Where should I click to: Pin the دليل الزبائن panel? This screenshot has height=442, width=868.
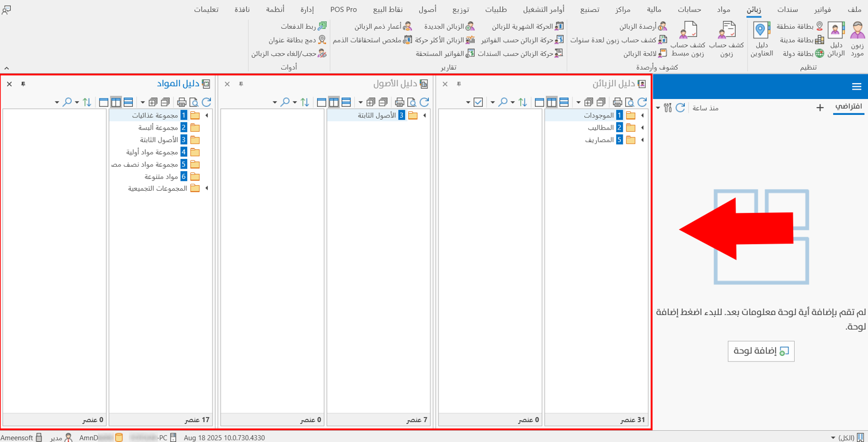pos(459,84)
